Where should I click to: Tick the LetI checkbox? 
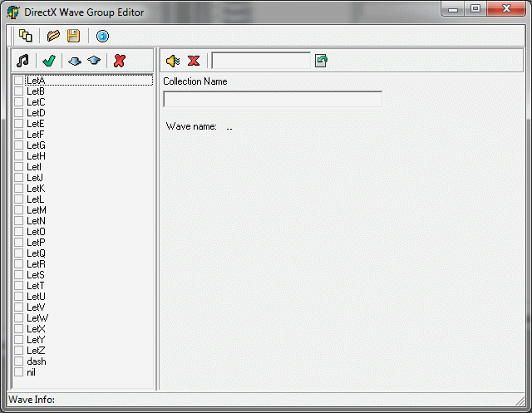point(19,167)
